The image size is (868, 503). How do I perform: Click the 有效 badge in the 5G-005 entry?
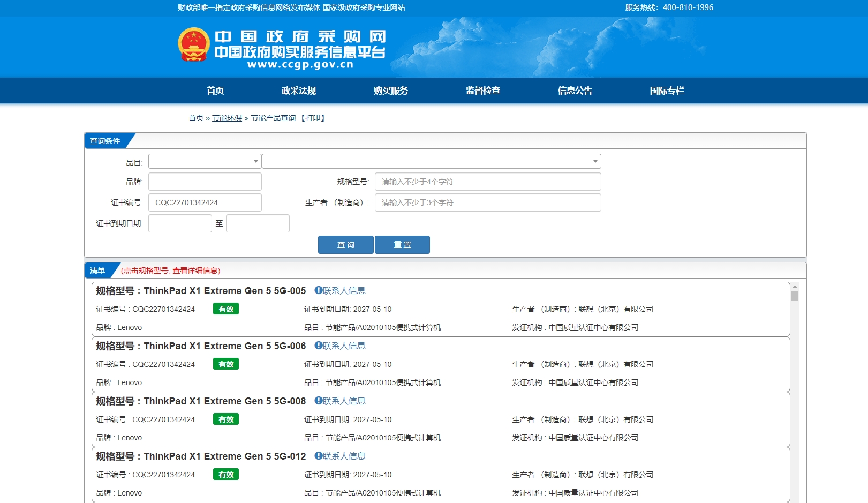click(226, 309)
